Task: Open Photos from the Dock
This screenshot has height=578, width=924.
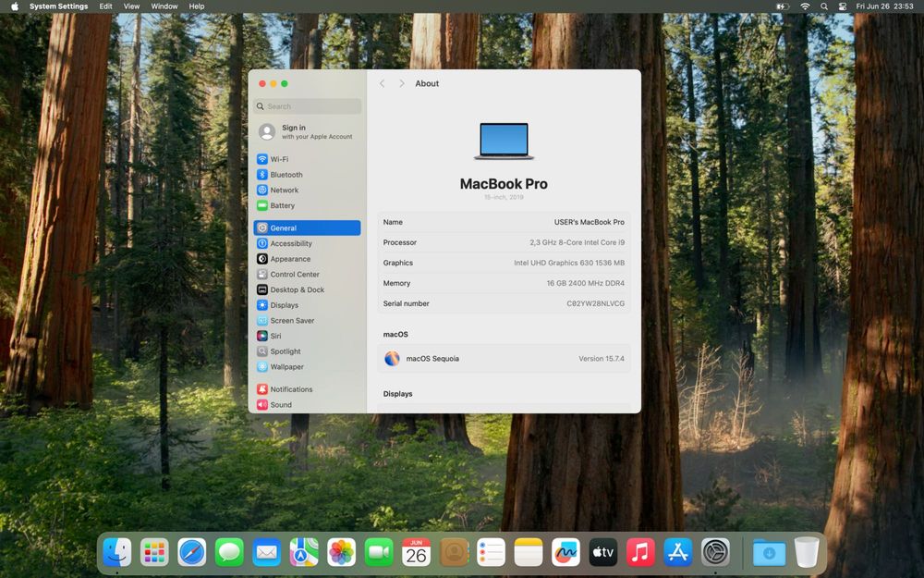Action: coord(341,553)
